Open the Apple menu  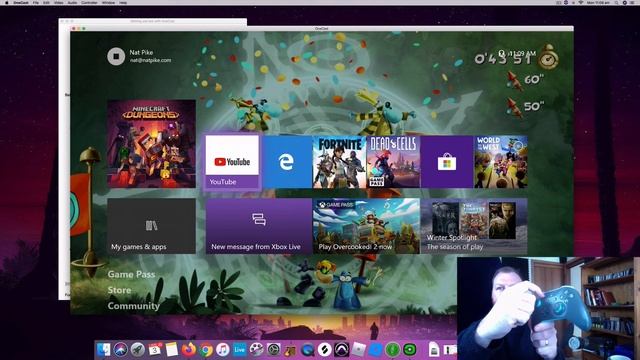(7, 2)
